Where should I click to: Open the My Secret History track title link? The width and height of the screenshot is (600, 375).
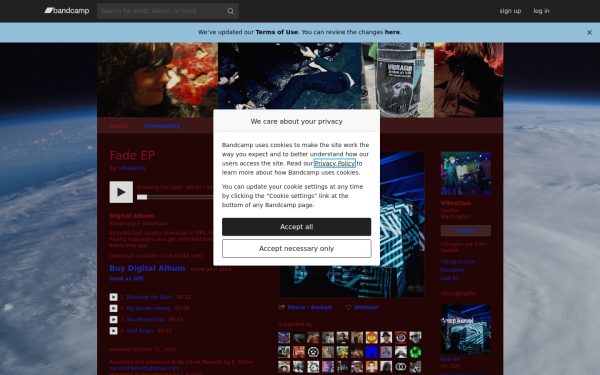(148, 308)
